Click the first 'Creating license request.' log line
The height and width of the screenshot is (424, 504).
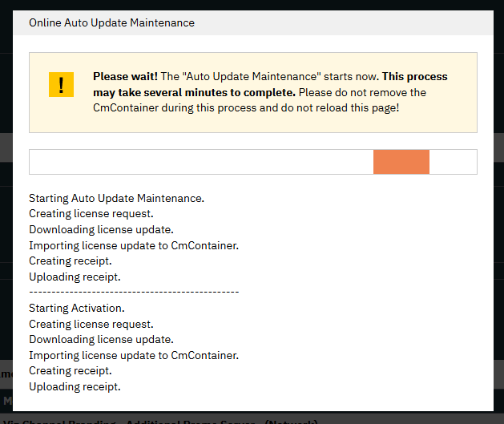(x=91, y=214)
